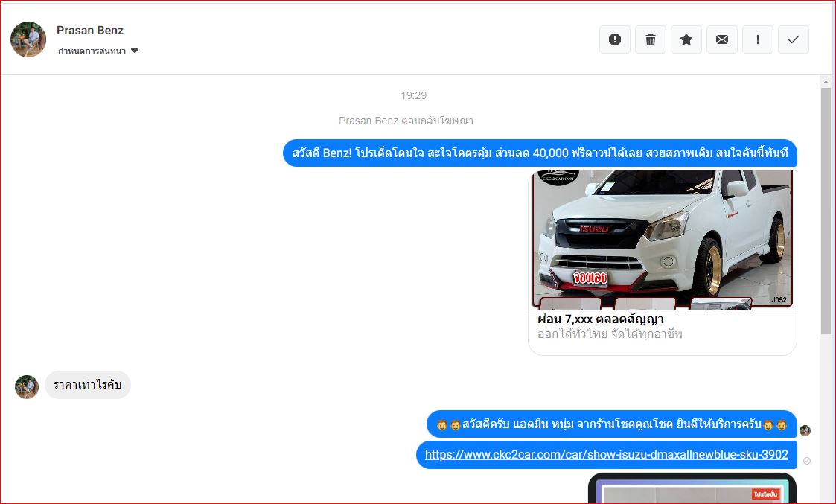Open the ckc2car.com isuzu dmax link
Viewport: 836px width, 504px height.
pos(606,455)
